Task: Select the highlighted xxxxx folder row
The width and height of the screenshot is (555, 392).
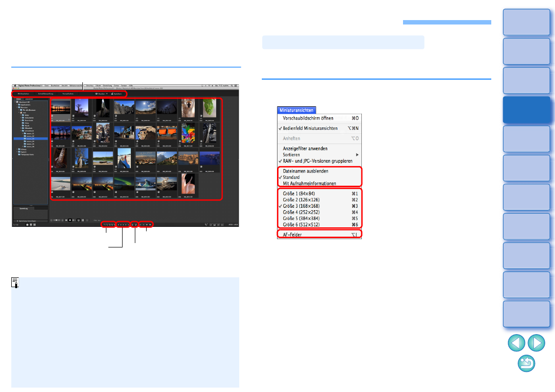Action: (30, 139)
